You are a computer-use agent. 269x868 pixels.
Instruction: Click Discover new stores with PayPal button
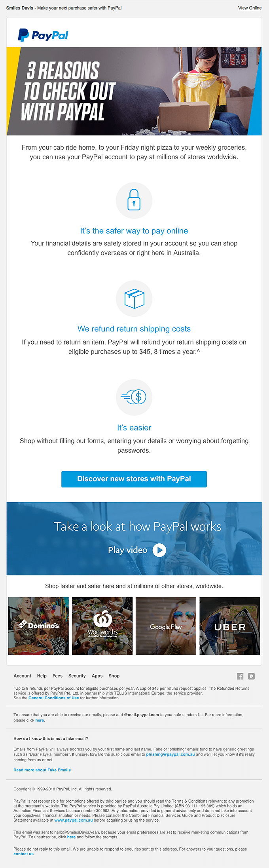click(134, 479)
